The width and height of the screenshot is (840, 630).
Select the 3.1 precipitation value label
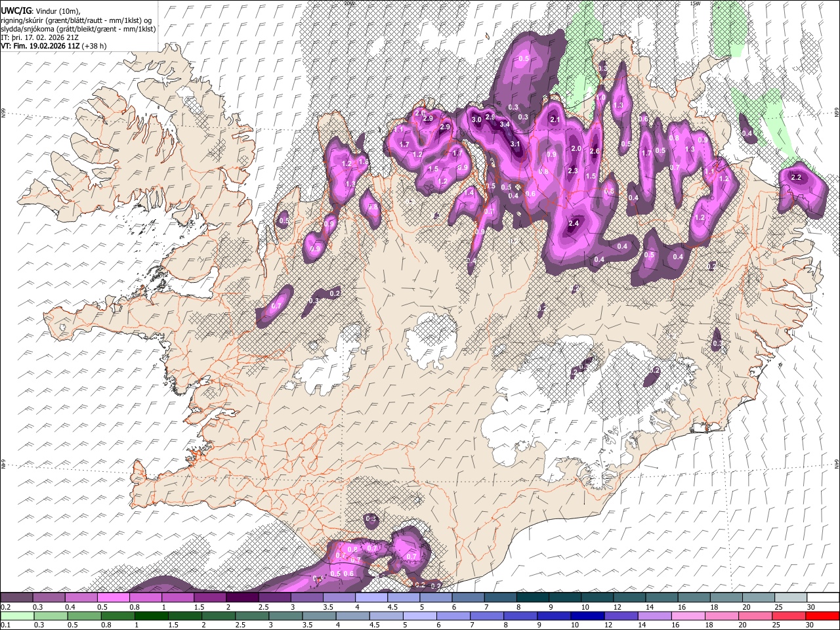coord(515,144)
